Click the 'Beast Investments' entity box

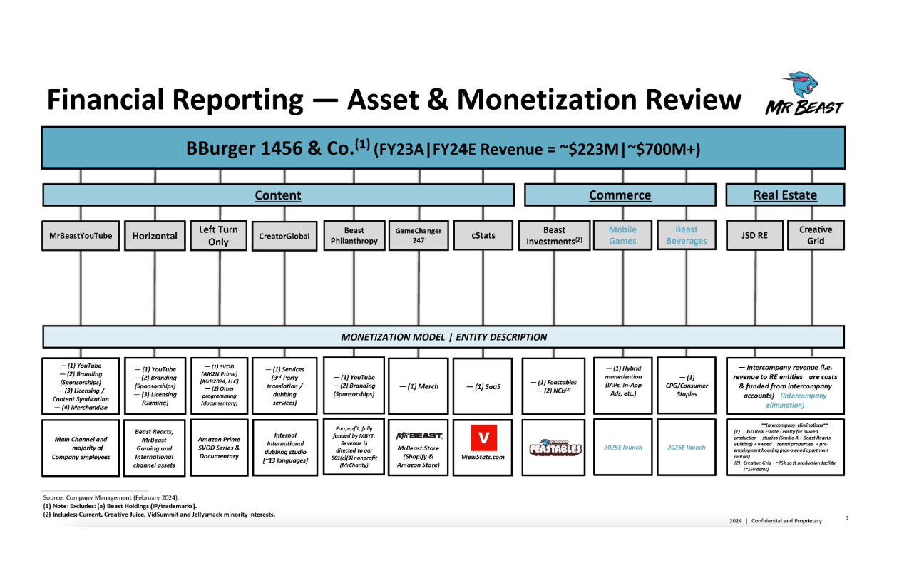pos(555,235)
